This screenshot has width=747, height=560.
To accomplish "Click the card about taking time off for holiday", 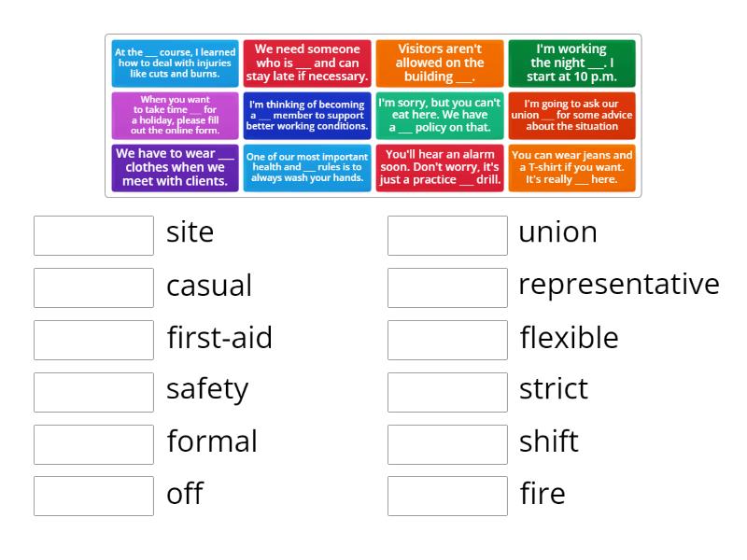I will [x=174, y=116].
